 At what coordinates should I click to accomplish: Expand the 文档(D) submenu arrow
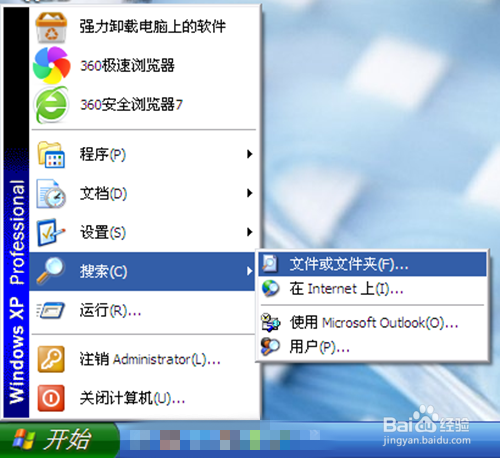coord(249,193)
